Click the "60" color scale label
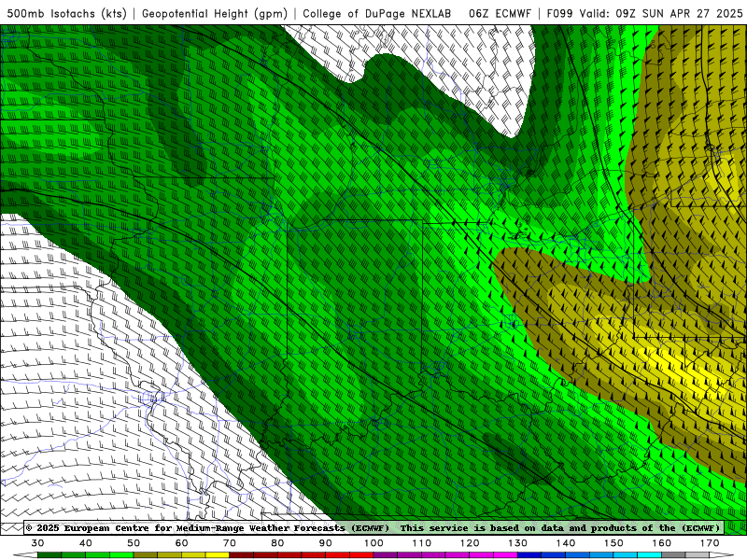The height and width of the screenshot is (560, 747). tap(181, 543)
